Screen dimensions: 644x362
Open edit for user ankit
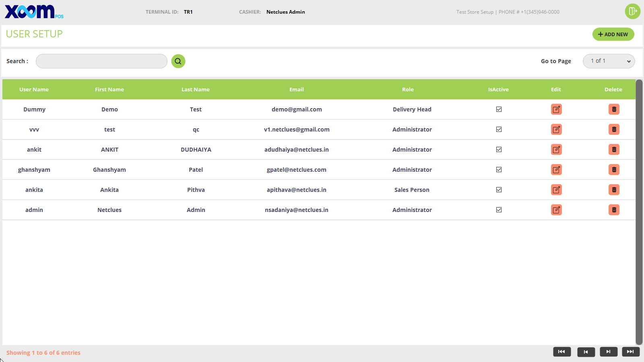pos(556,150)
